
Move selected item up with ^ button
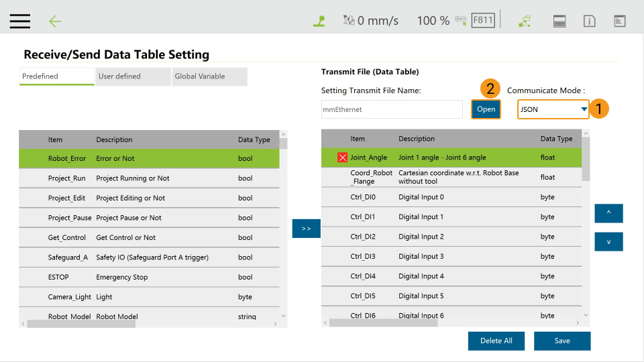coord(608,213)
